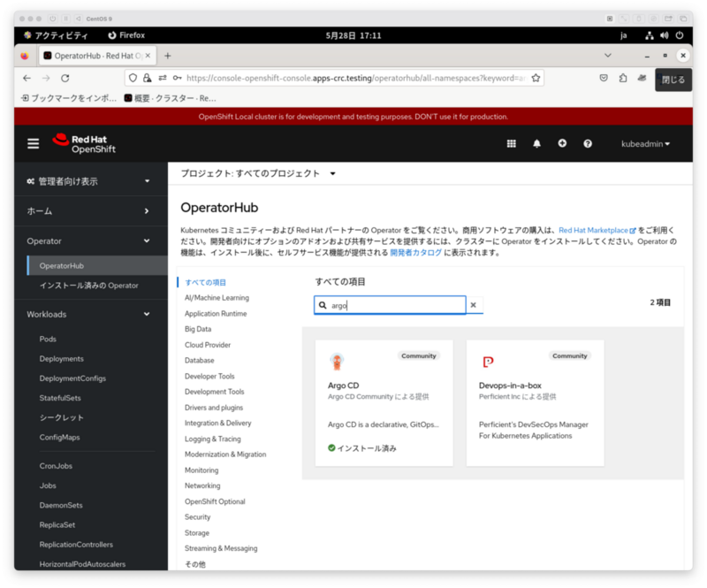Open StatefulSets in sidebar

coord(60,398)
